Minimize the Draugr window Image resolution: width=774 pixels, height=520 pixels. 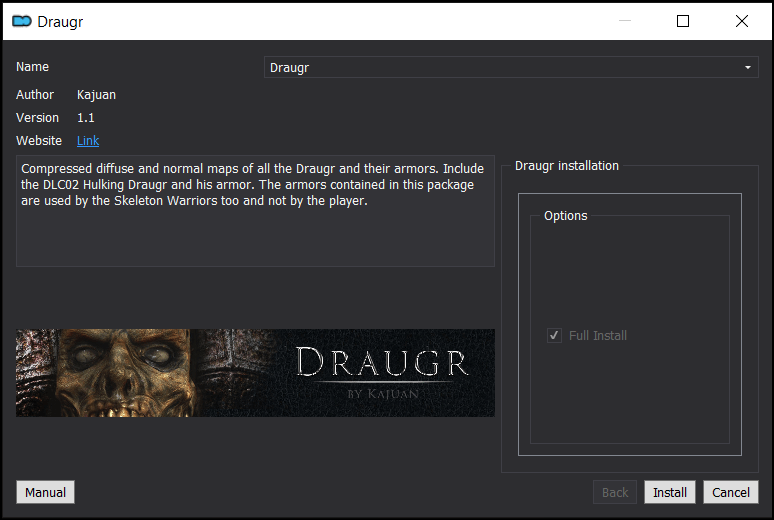625,21
